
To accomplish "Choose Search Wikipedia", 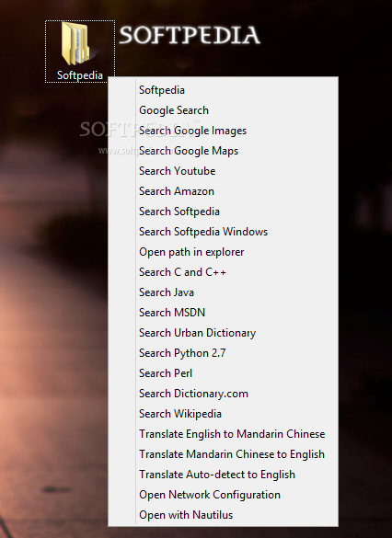I will (x=223, y=414).
